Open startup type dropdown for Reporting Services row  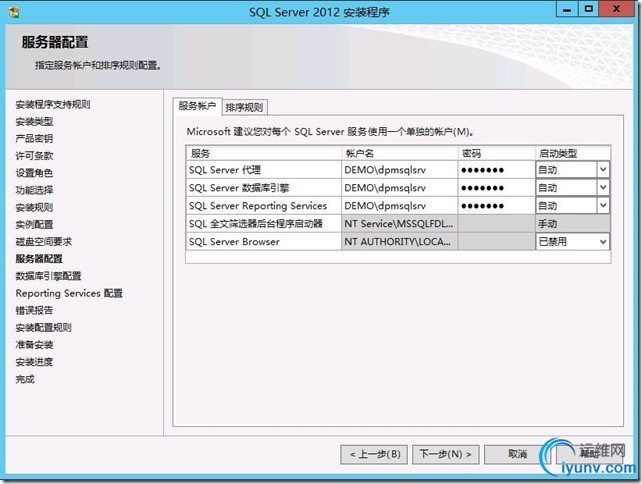(603, 206)
